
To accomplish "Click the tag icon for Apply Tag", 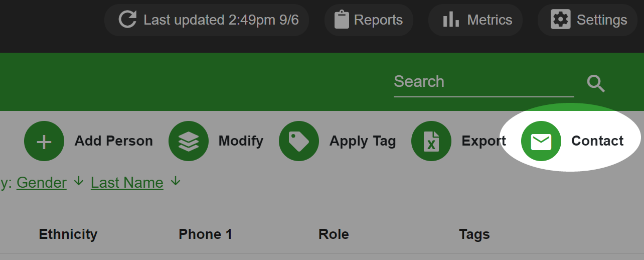I will [299, 142].
